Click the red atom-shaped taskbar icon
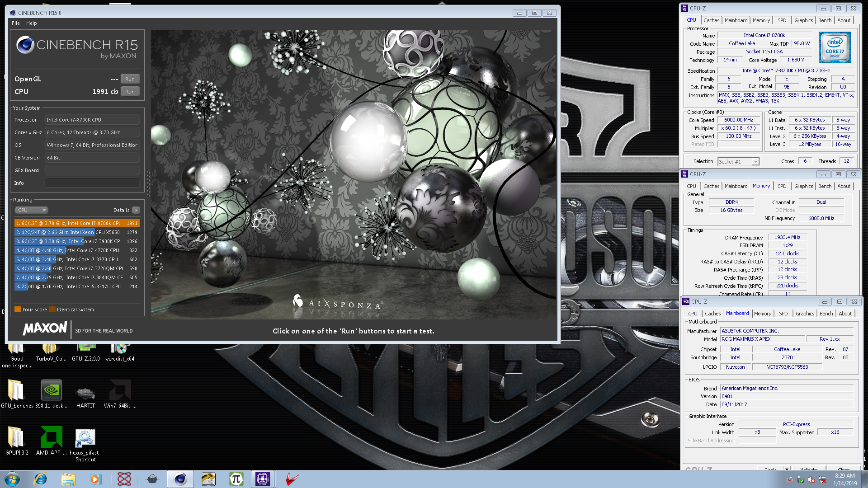This screenshot has height=488, width=868. (124, 479)
